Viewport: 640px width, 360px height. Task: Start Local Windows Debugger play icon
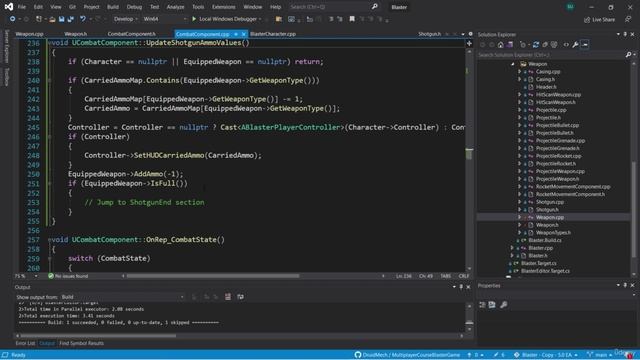[x=194, y=19]
